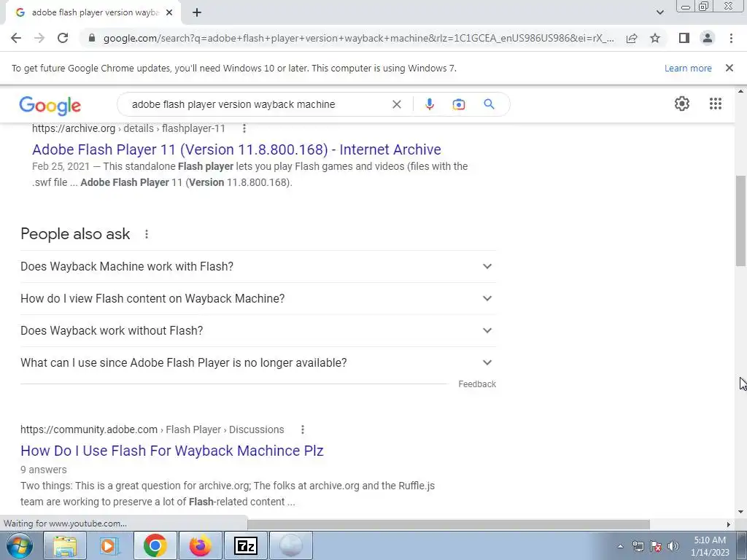Reload the current page

coord(63,38)
